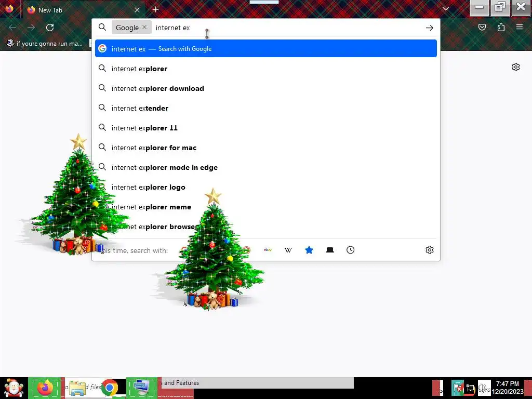Open the Santa Start button on the taskbar
Viewport: 532px width, 399px height.
pos(14,388)
